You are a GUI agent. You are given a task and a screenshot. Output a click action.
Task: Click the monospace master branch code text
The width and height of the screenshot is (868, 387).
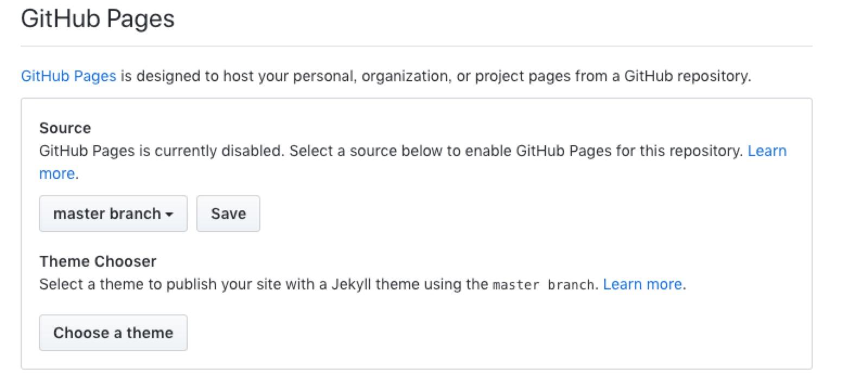point(543,285)
